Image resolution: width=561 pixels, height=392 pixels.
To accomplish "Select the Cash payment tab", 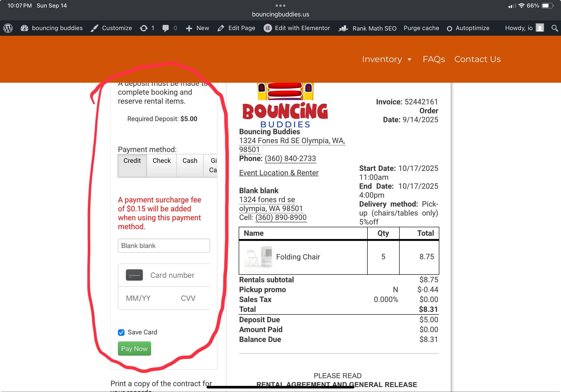I will point(190,165).
